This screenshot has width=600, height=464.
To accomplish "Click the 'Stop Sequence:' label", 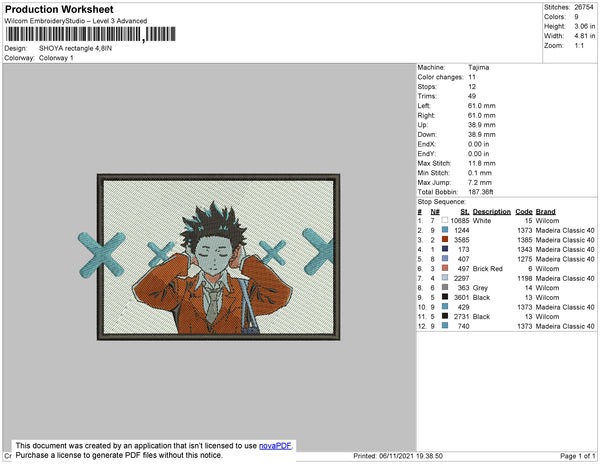I will pos(442,202).
